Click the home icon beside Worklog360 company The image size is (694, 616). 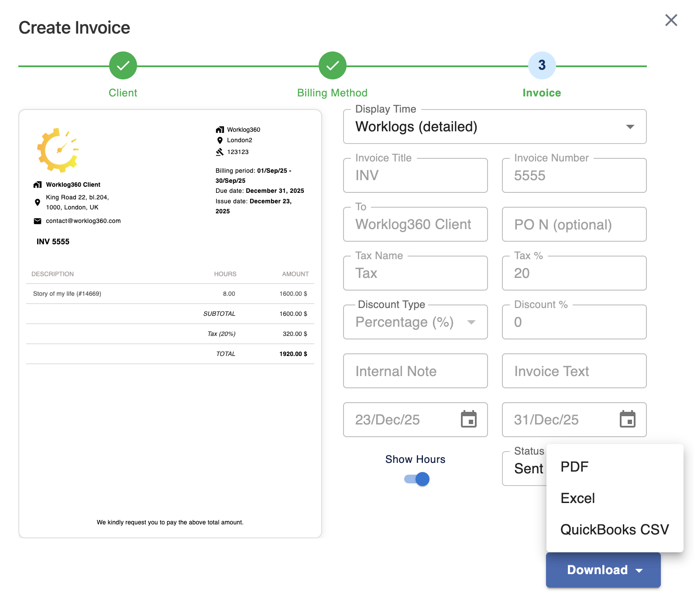click(220, 130)
